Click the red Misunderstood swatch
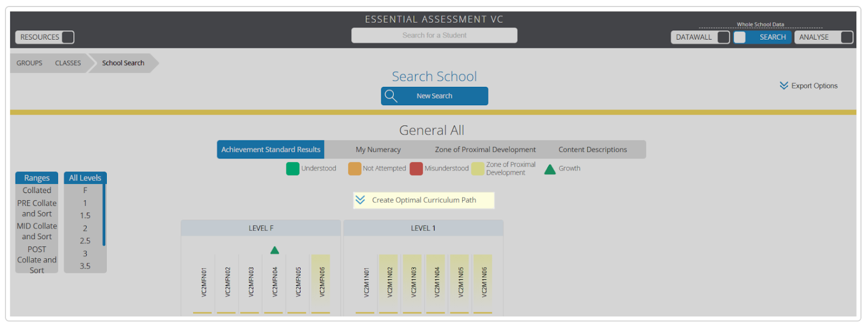 click(416, 169)
